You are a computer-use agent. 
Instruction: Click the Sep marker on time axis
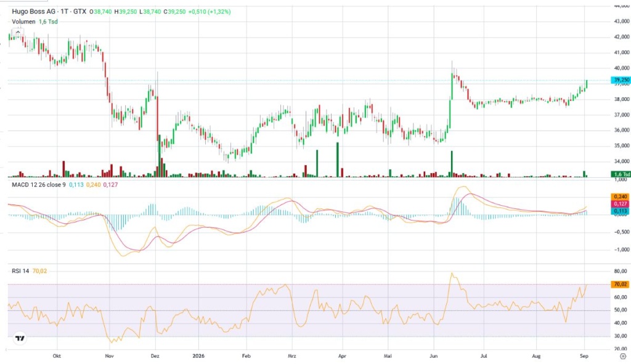pyautogui.click(x=584, y=356)
